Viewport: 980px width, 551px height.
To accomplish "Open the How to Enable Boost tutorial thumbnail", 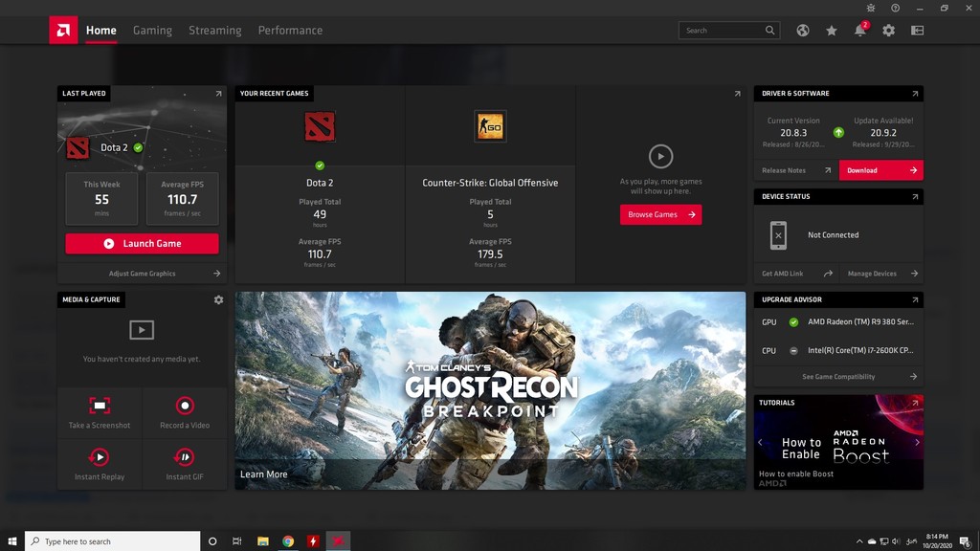I will (x=838, y=442).
